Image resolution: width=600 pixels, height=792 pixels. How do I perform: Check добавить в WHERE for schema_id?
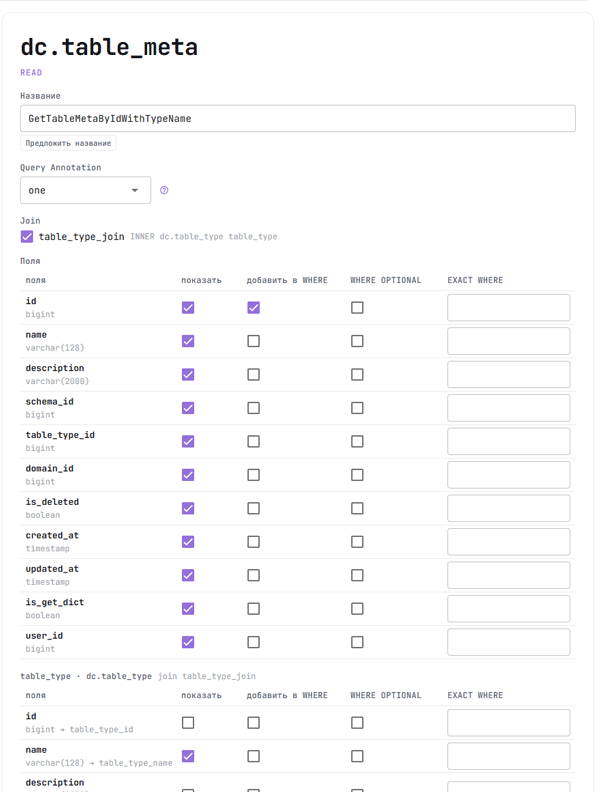254,408
